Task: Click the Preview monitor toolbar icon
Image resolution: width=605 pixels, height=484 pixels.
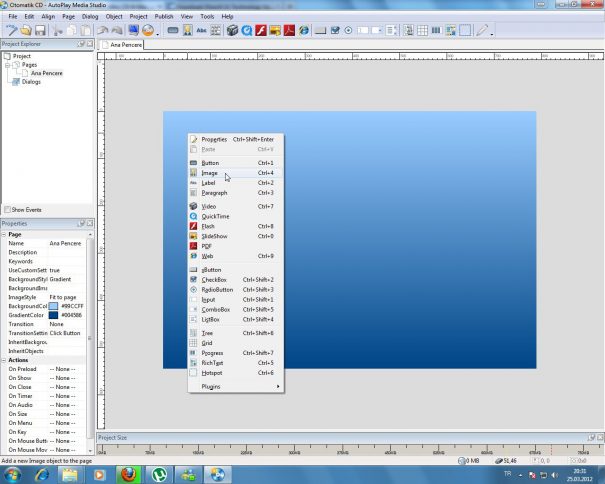Action: [x=134, y=30]
